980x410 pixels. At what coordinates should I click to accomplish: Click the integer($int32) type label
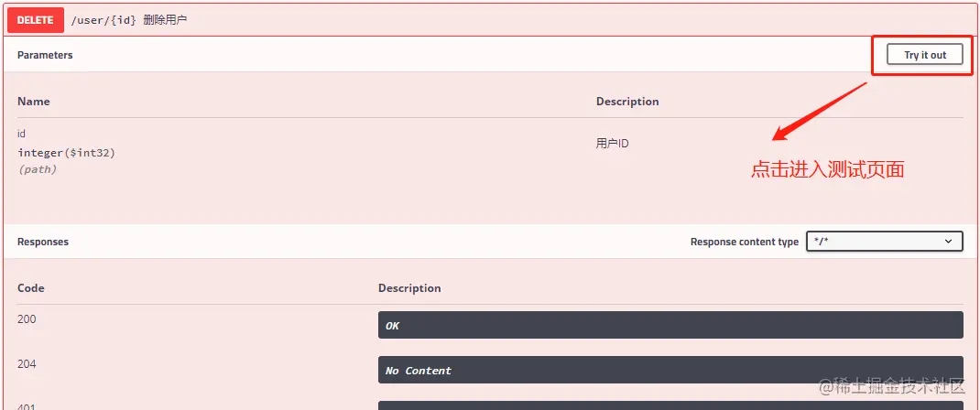coord(66,152)
